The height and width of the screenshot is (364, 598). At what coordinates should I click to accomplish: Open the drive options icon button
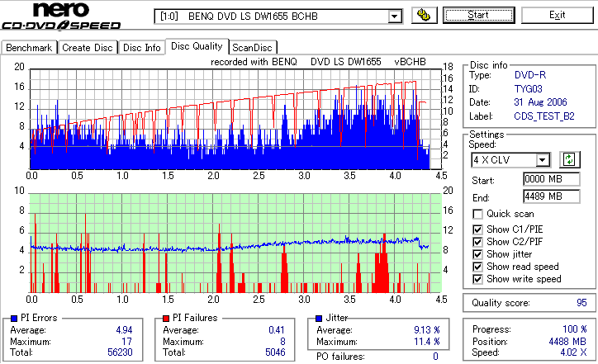pos(424,15)
